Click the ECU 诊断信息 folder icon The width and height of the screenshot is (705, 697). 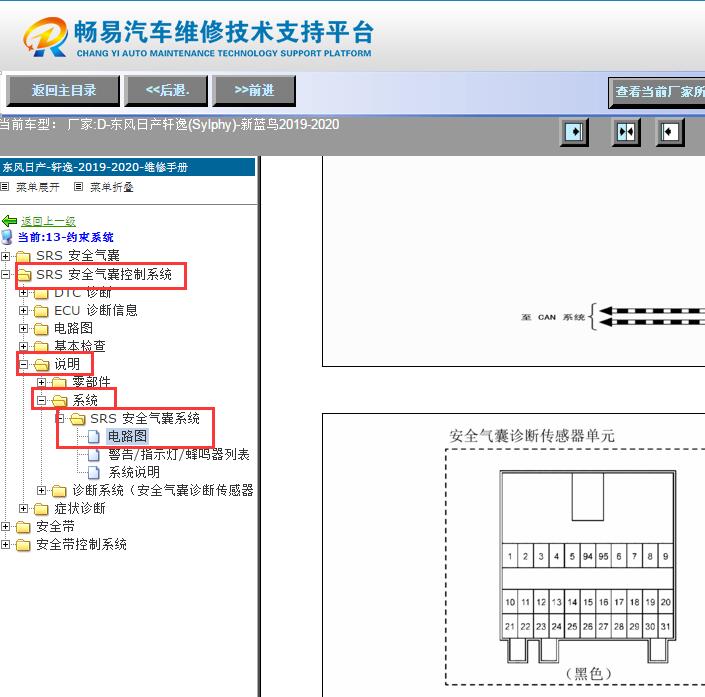coord(41,311)
